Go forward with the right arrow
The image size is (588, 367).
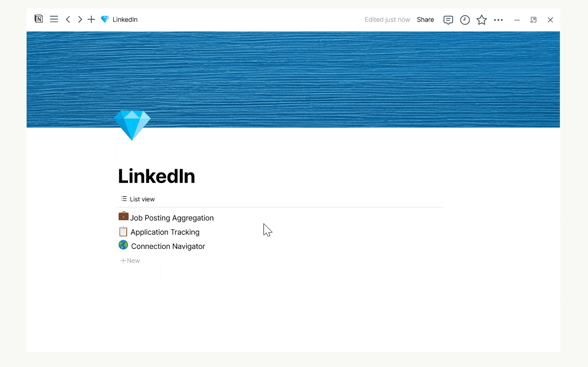click(x=80, y=19)
